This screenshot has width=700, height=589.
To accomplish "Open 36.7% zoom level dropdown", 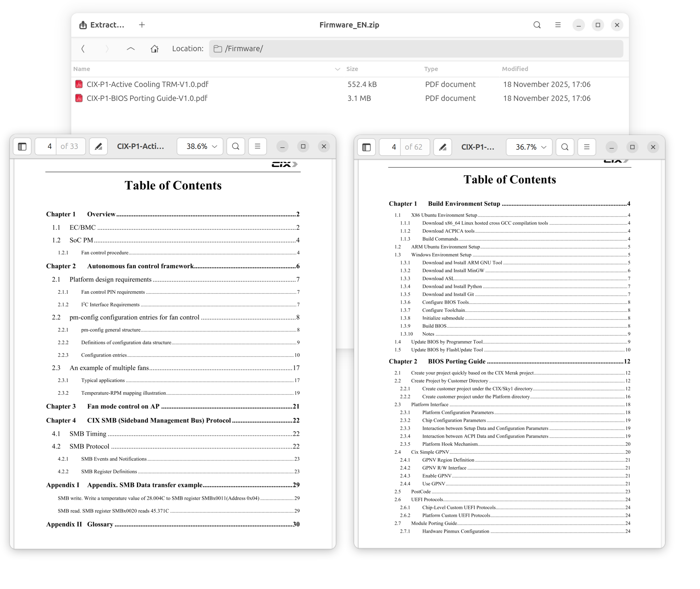I will (529, 147).
